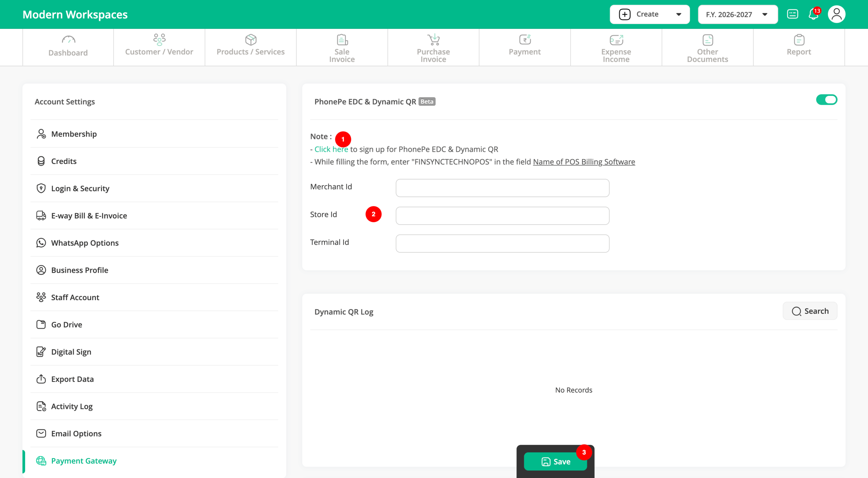Select Payment Gateway in sidebar
Image resolution: width=868 pixels, height=478 pixels.
tap(154, 461)
